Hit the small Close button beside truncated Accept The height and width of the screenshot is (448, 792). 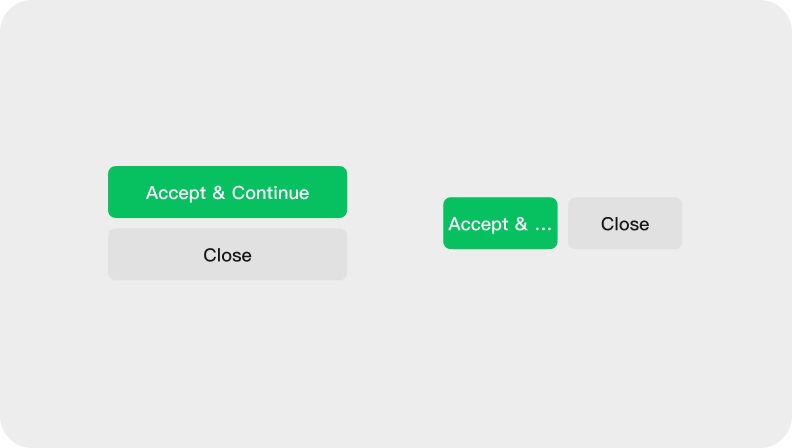625,223
